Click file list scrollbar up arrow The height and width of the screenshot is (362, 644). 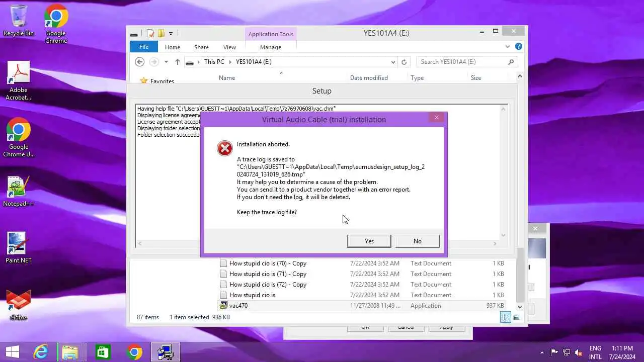pos(520,76)
